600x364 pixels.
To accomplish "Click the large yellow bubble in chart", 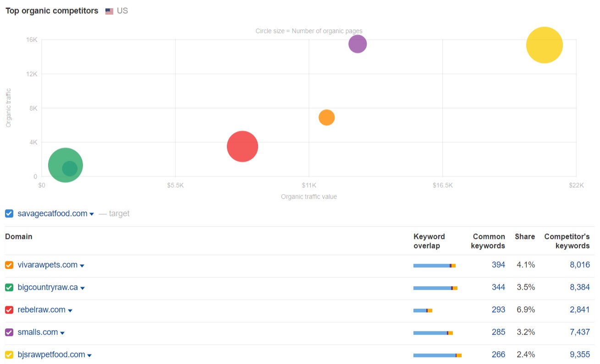I will (x=544, y=45).
